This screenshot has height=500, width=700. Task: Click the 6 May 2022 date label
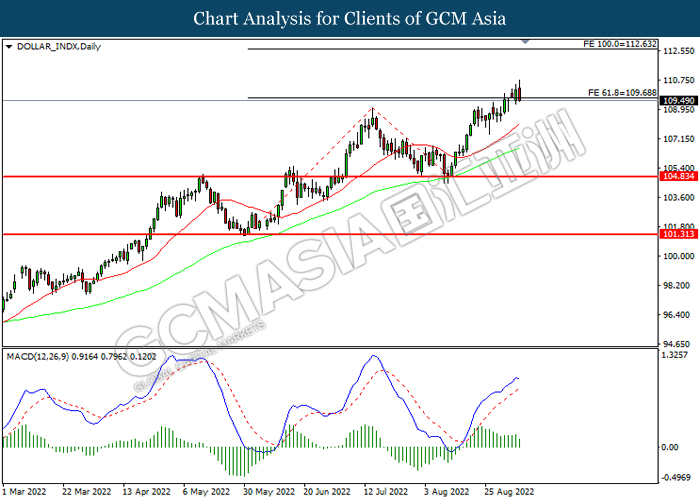pyautogui.click(x=206, y=492)
